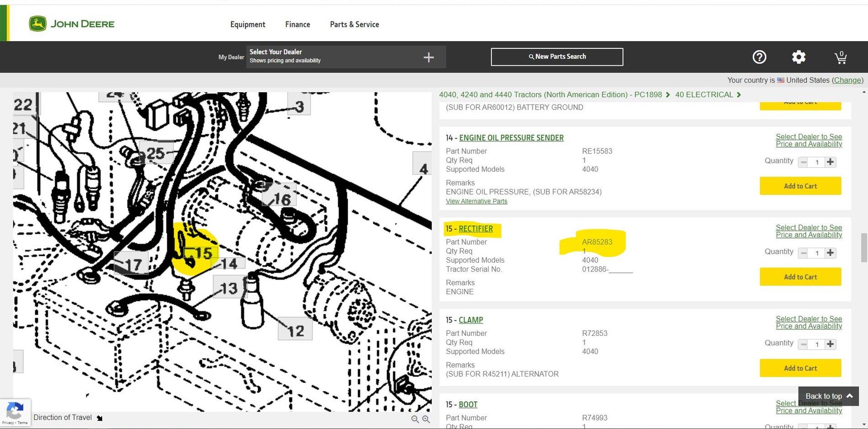Select diagram callout 25
868x429 pixels.
click(156, 153)
